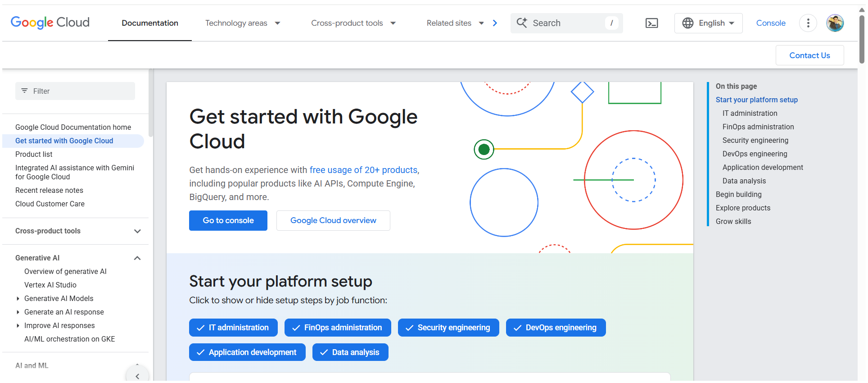Image resolution: width=868 pixels, height=383 pixels.
Task: Click the Google Cloud overview button
Action: tap(333, 220)
